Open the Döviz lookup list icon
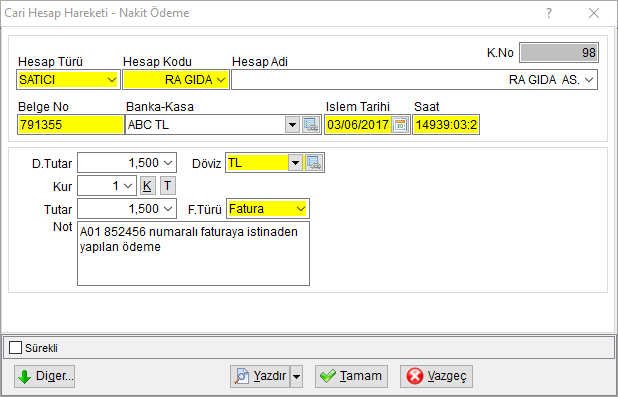This screenshot has height=397, width=618. coord(314,163)
